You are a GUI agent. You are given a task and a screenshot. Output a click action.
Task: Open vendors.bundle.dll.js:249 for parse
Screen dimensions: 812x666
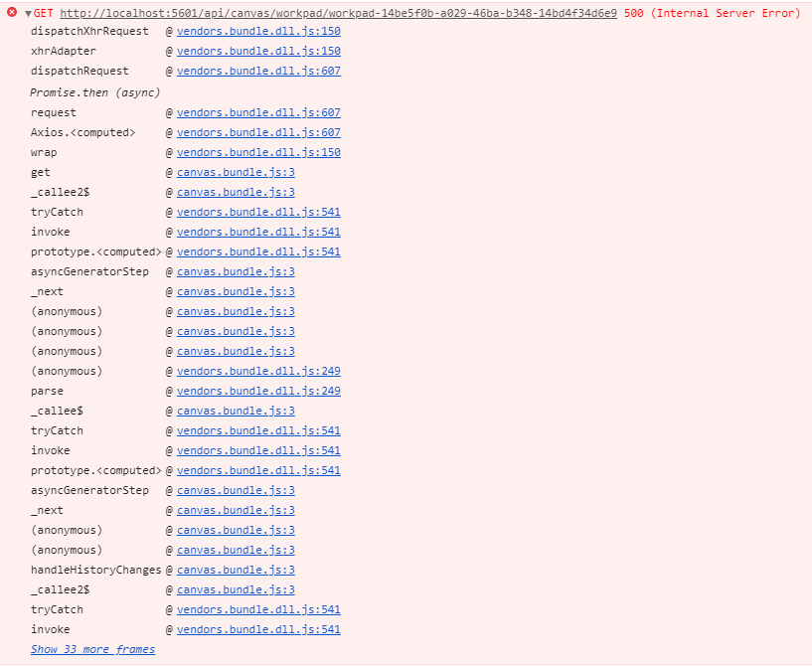(259, 391)
